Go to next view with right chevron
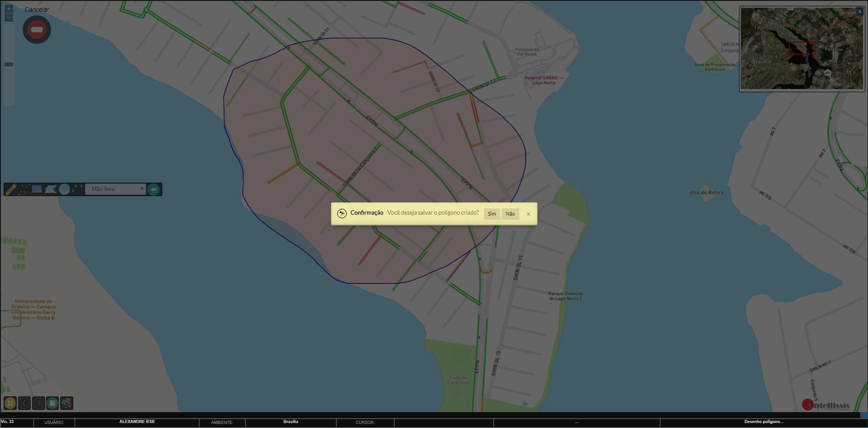 (x=38, y=403)
